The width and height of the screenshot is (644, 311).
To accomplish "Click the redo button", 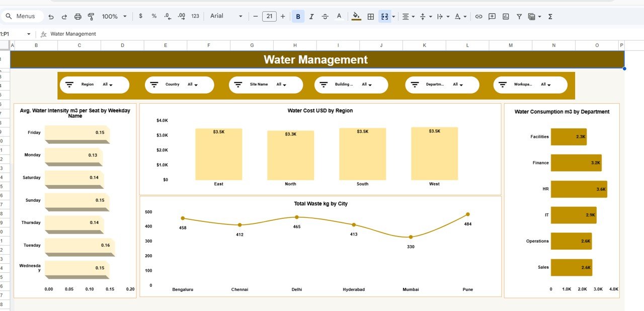I will pos(64,16).
